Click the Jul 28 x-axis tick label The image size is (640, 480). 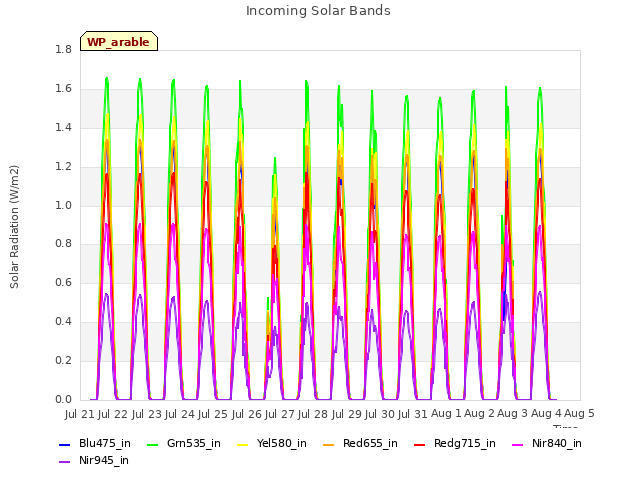tap(313, 414)
